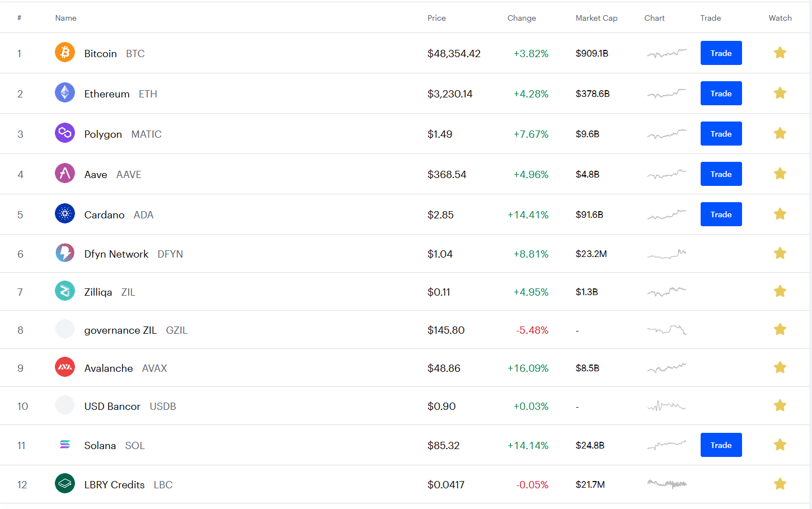Screen dimensions: 812x509
Task: Toggle the USD Bancor watch star
Action: pos(780,405)
